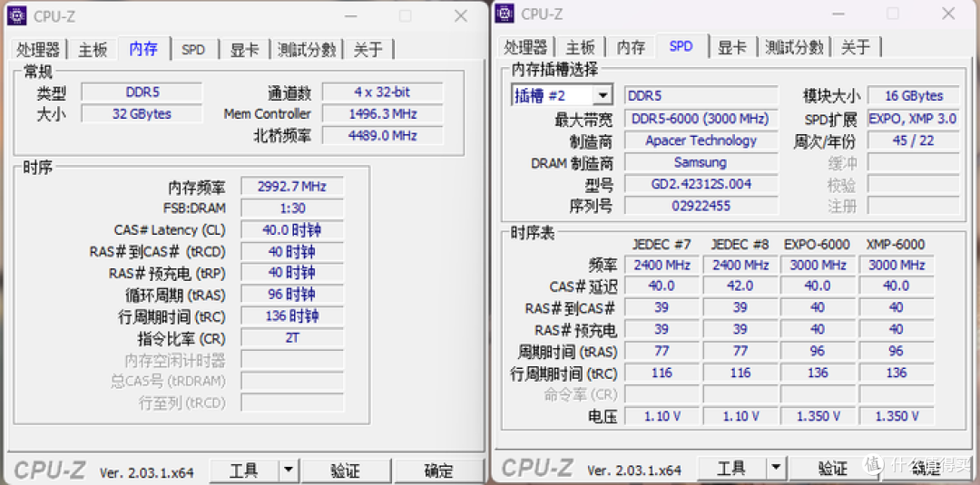This screenshot has height=485, width=980.
Task: Switch to 主板 tab in right window
Action: click(580, 47)
